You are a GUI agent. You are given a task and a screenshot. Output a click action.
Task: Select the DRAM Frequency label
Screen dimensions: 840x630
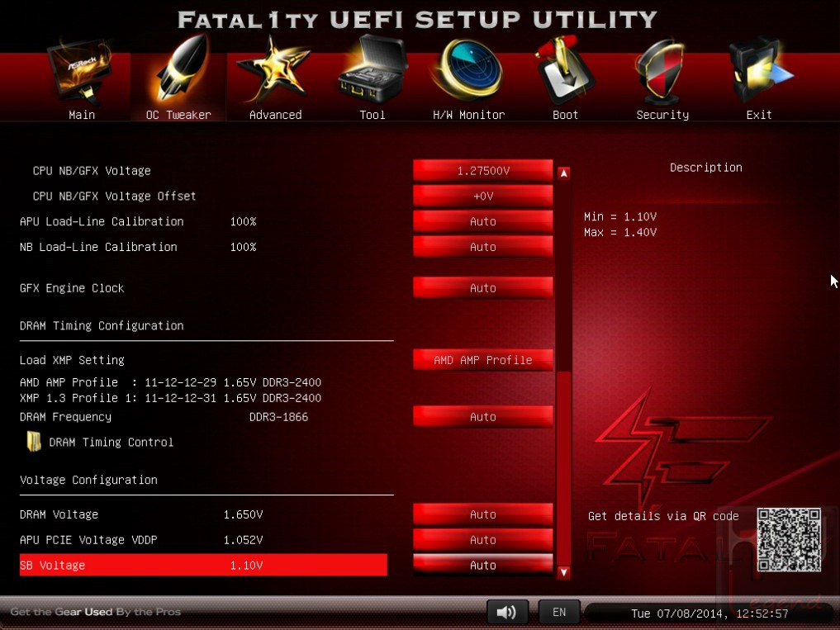pos(65,417)
